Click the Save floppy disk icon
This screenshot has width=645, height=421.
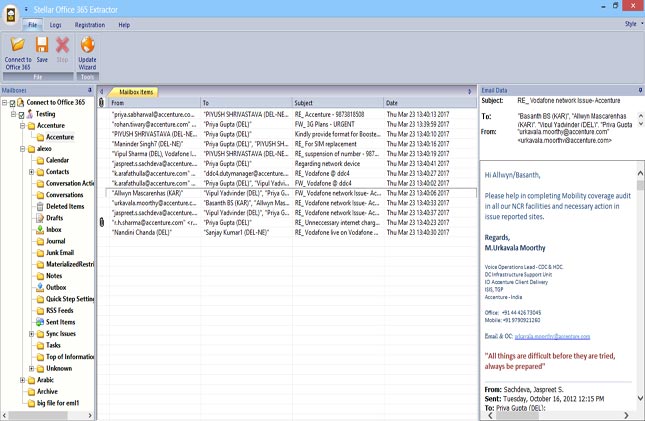tap(42, 44)
